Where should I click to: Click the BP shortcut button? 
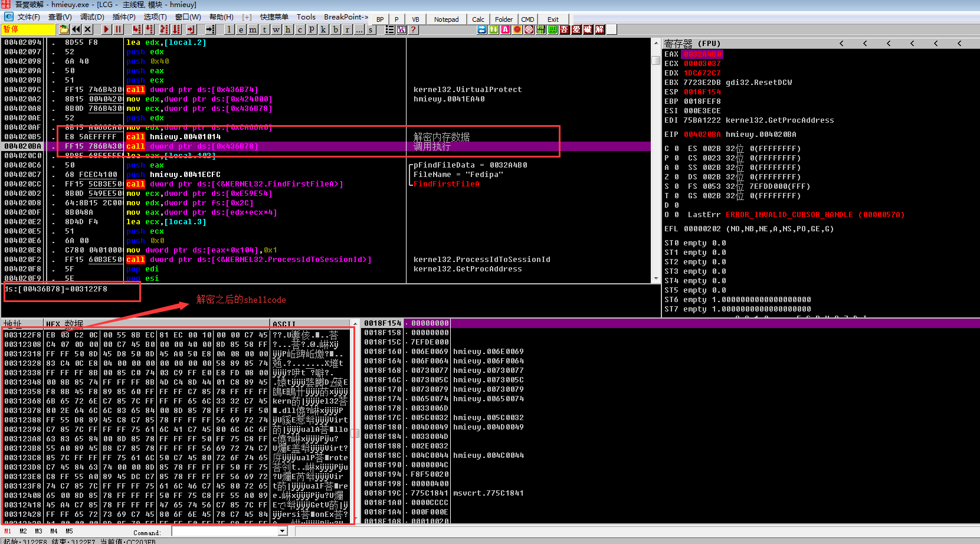point(380,19)
